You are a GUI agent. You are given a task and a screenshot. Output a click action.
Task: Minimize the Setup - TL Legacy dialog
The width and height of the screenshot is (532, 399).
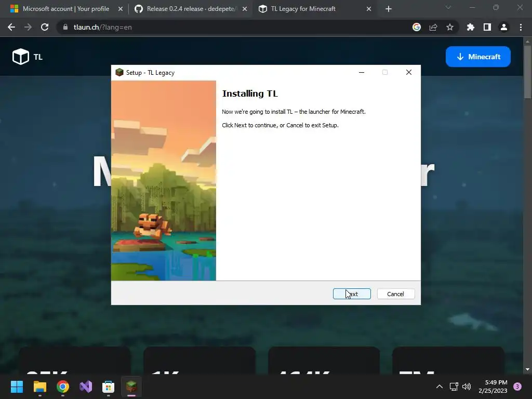(x=362, y=72)
